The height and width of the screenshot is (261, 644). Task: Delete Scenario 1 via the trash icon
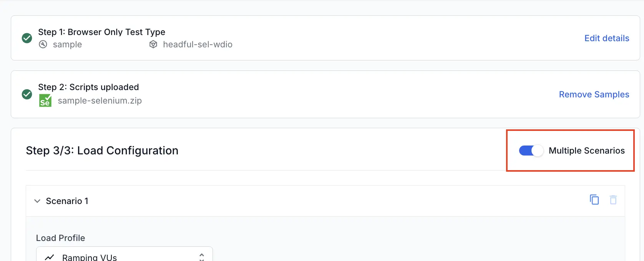613,200
